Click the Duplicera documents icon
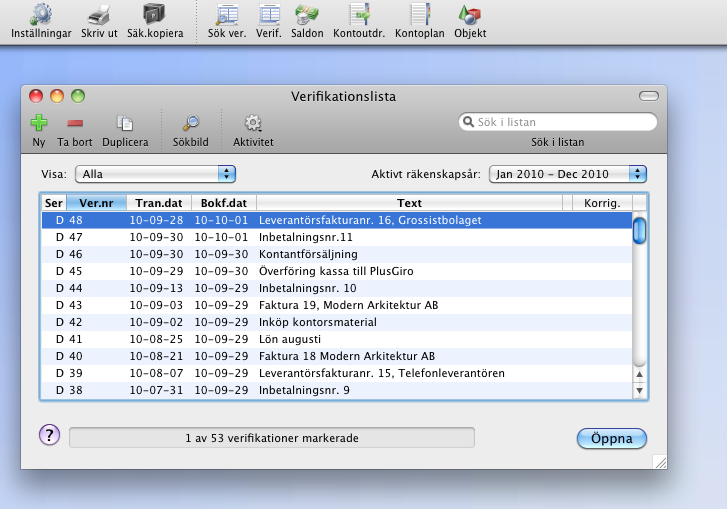Image resolution: width=727 pixels, height=509 pixels. (125, 123)
